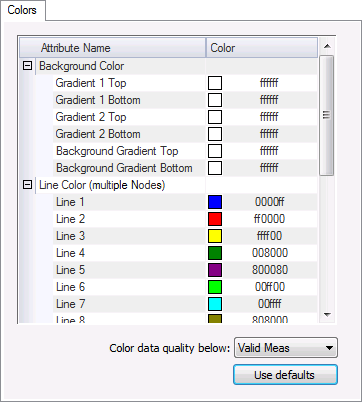Collapse the Background Color group

27,66
